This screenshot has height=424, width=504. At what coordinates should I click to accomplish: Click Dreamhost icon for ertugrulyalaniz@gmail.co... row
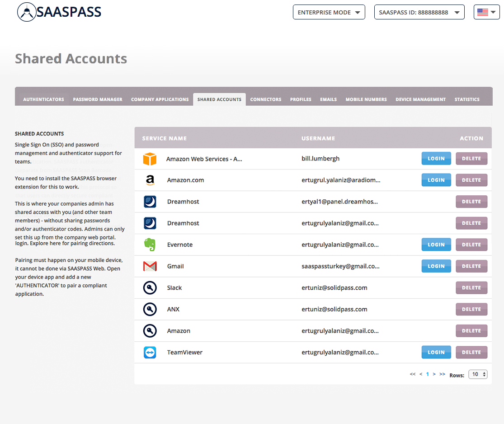[x=150, y=223]
